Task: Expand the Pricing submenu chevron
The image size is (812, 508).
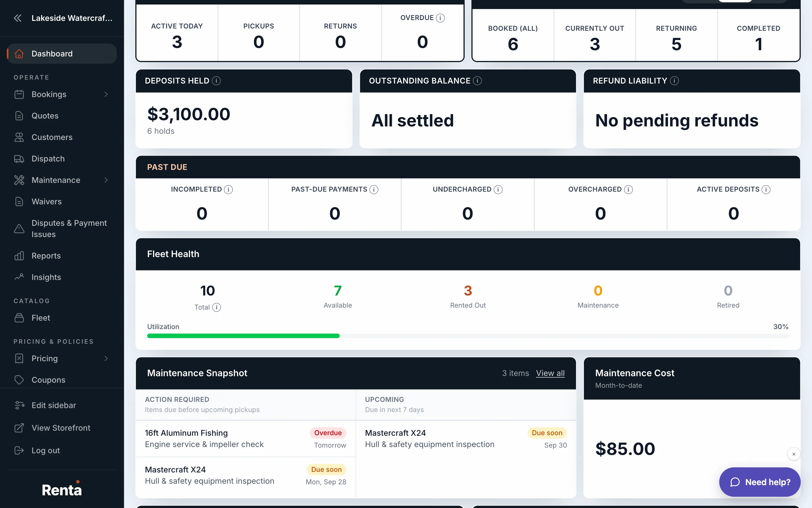Action: coord(106,358)
